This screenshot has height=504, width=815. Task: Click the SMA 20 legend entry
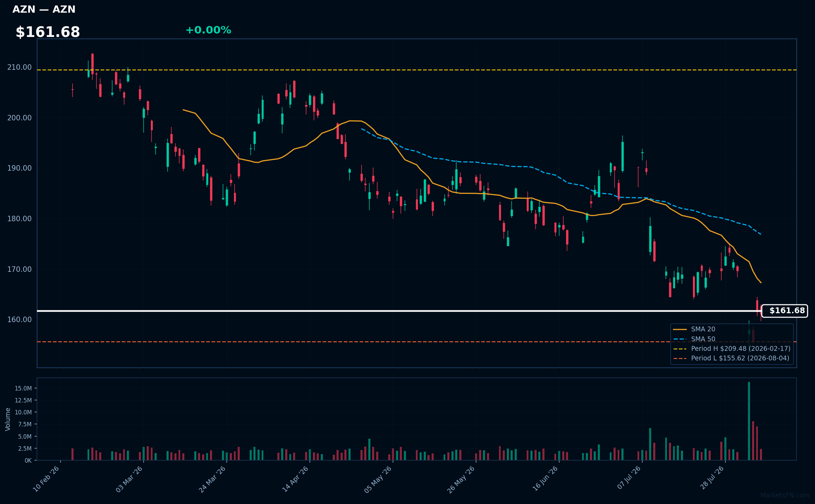[x=694, y=329]
